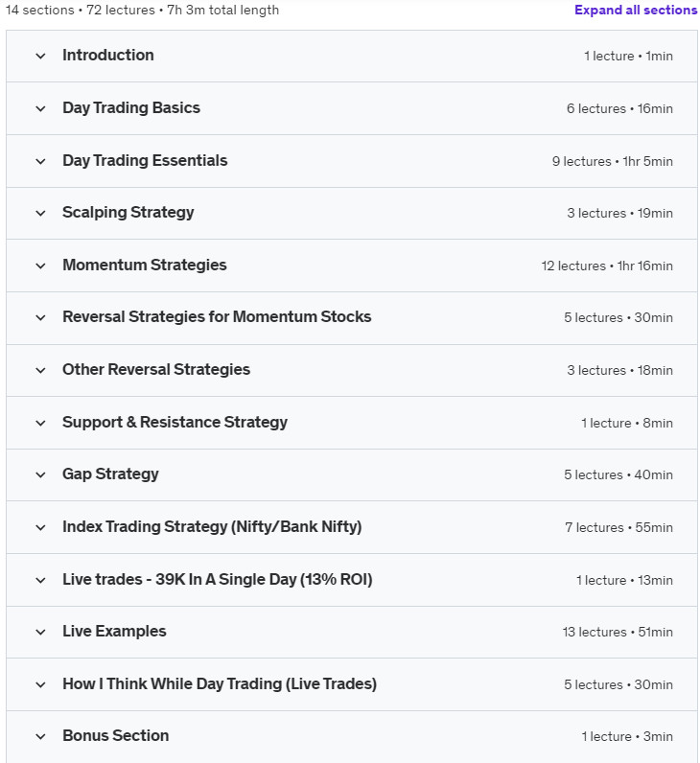Image resolution: width=700 pixels, height=763 pixels.
Task: Click the Live Examples chevron icon
Action: pos(41,632)
